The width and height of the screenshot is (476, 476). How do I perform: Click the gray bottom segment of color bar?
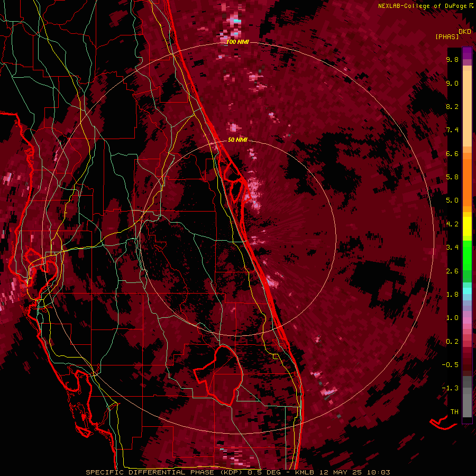467,402
